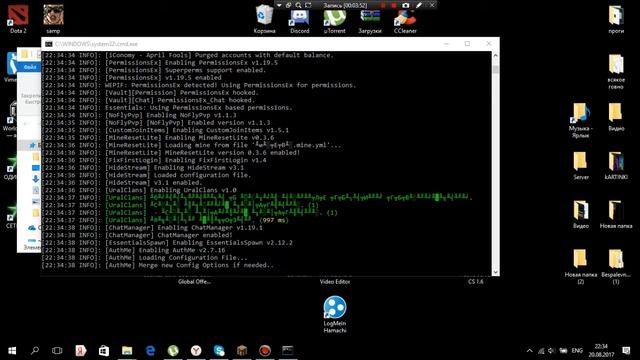
Task: Open the samp desktop shortcut
Action: [x=53, y=18]
